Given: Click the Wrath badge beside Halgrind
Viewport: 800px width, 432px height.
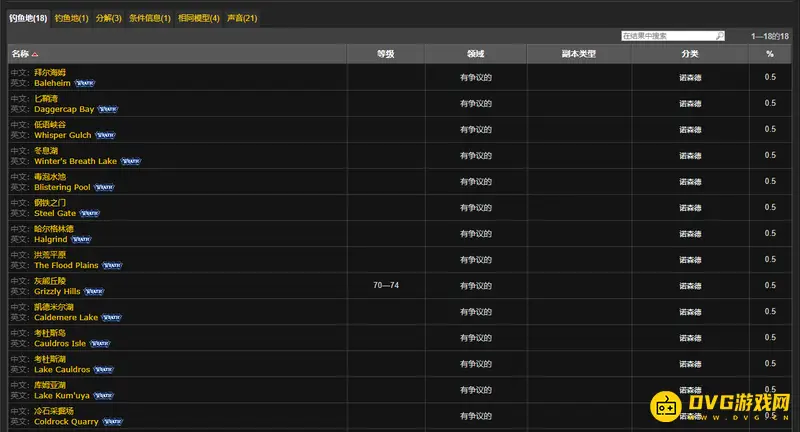Looking at the screenshot, I should pyautogui.click(x=81, y=239).
